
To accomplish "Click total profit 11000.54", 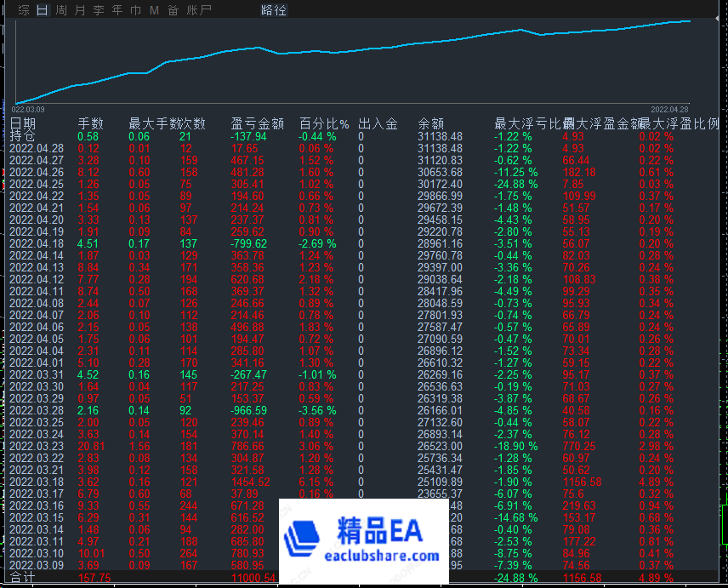I will 253,579.
